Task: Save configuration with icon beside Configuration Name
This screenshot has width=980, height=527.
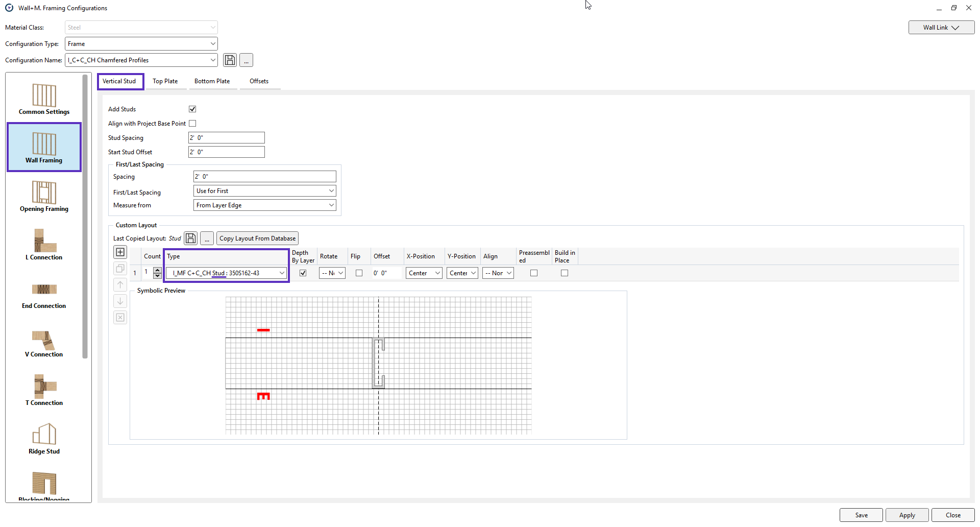Action: point(230,60)
